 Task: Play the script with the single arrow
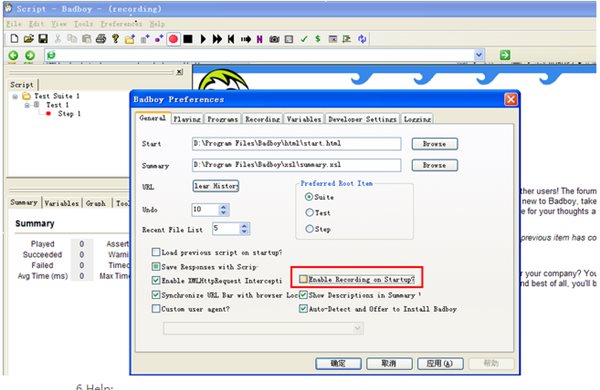click(x=203, y=39)
